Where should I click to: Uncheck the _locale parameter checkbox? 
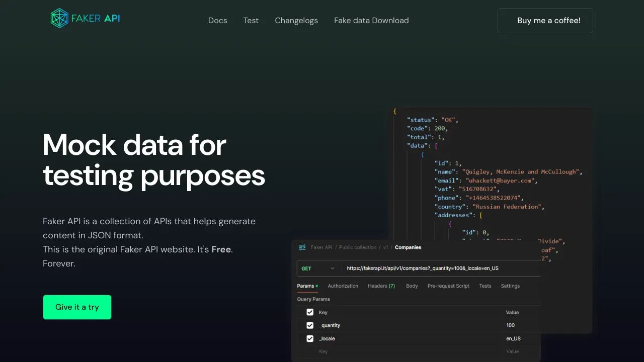pyautogui.click(x=310, y=338)
